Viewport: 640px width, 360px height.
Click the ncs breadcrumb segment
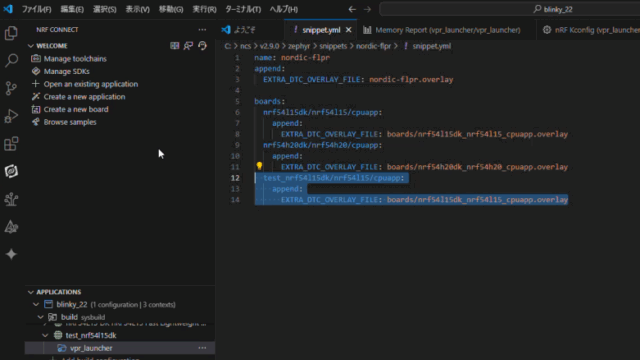tap(246, 46)
